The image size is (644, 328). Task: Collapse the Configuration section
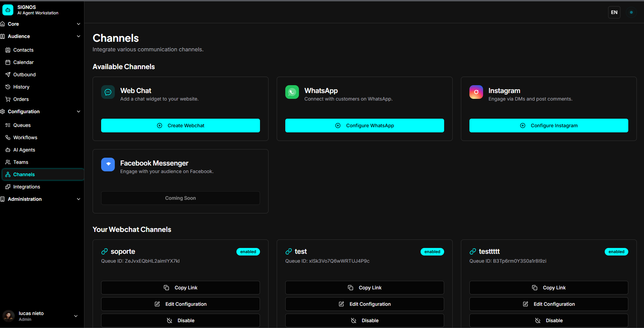coord(79,111)
